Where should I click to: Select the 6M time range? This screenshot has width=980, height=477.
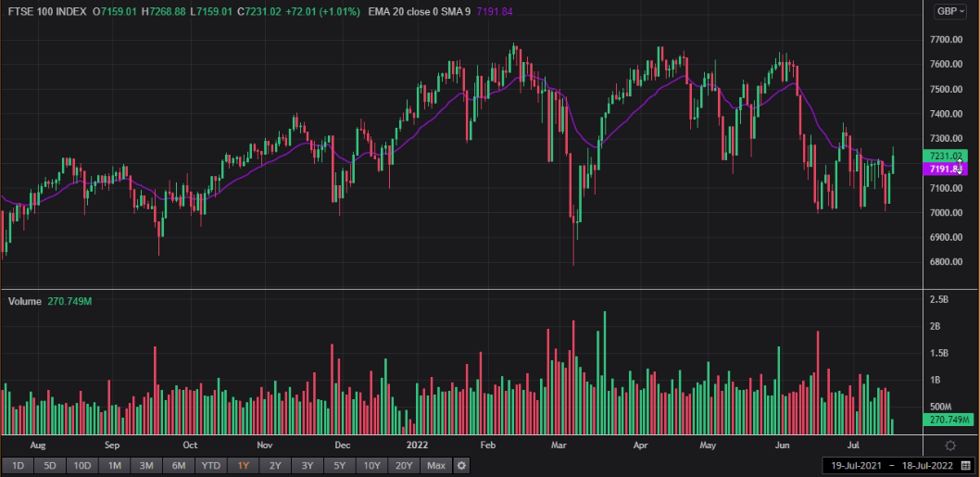click(179, 465)
